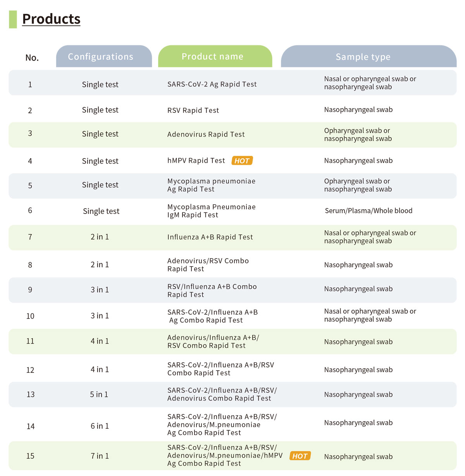
Task: Open RSV/Influenza A+B Combo Rapid Test
Action: pyautogui.click(x=212, y=290)
